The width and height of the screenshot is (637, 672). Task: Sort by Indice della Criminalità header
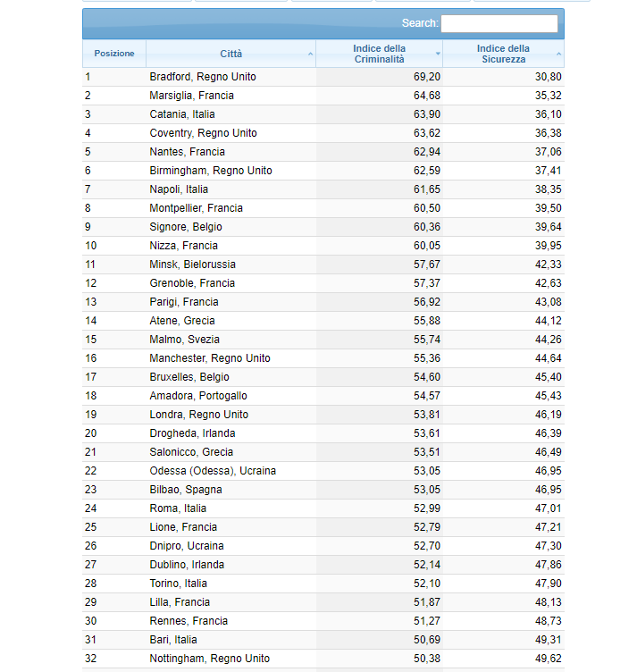[379, 54]
